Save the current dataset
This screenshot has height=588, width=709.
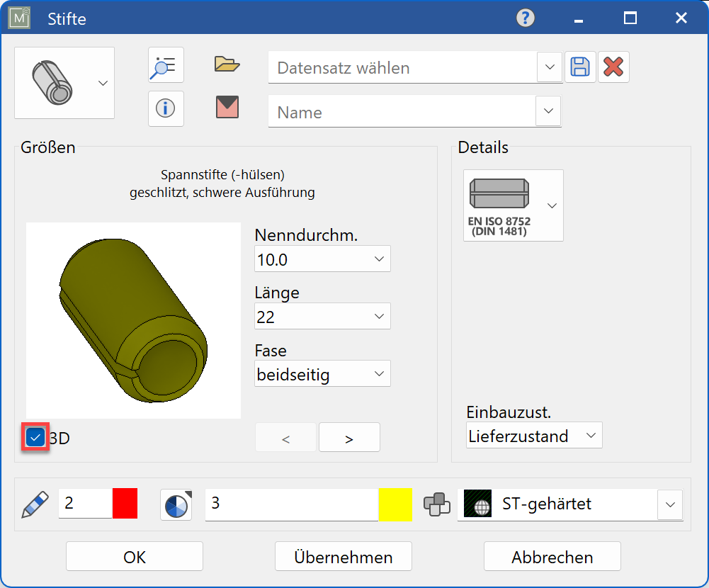(580, 65)
